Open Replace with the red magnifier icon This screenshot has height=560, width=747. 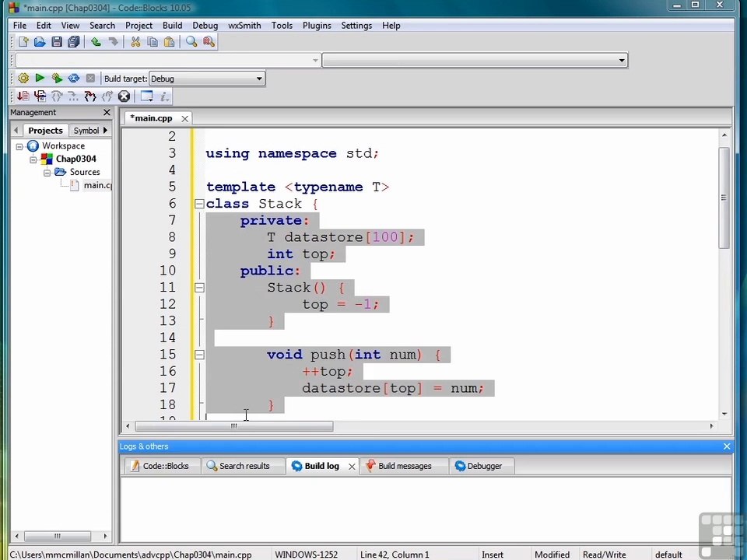click(x=209, y=42)
